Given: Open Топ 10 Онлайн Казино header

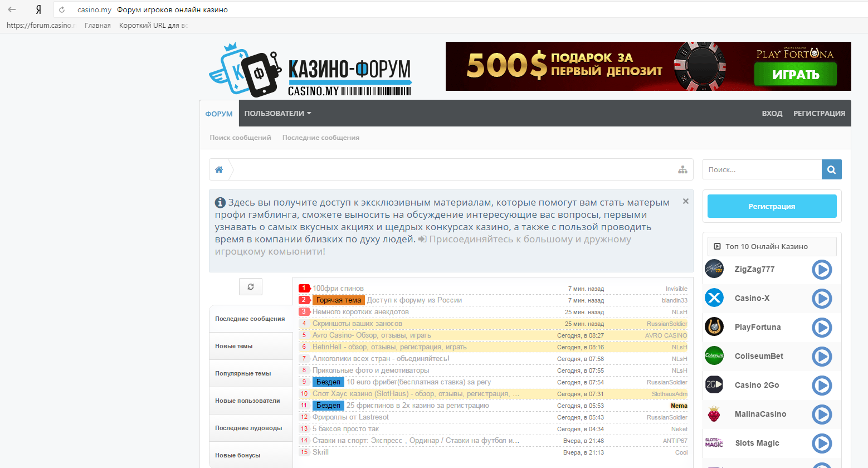Looking at the screenshot, I should pyautogui.click(x=772, y=246).
